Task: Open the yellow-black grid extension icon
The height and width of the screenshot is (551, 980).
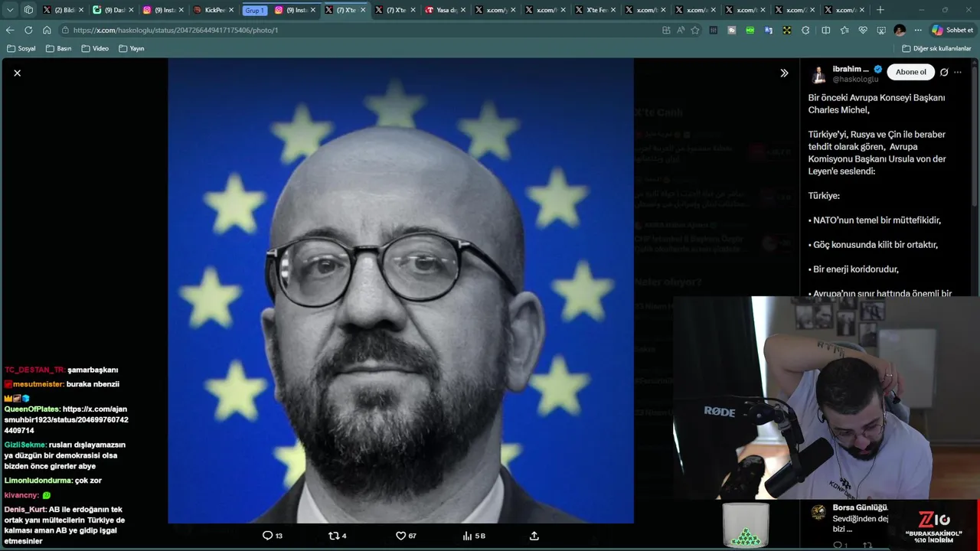Action: click(786, 30)
